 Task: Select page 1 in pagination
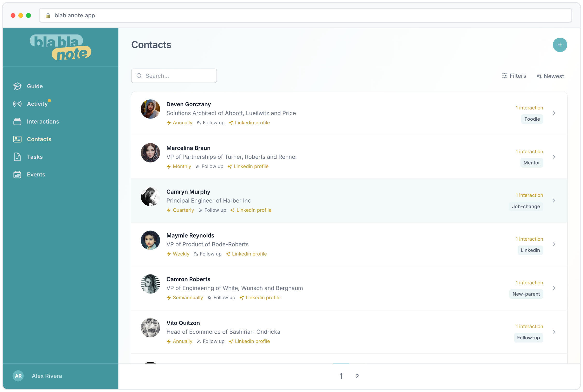click(341, 376)
